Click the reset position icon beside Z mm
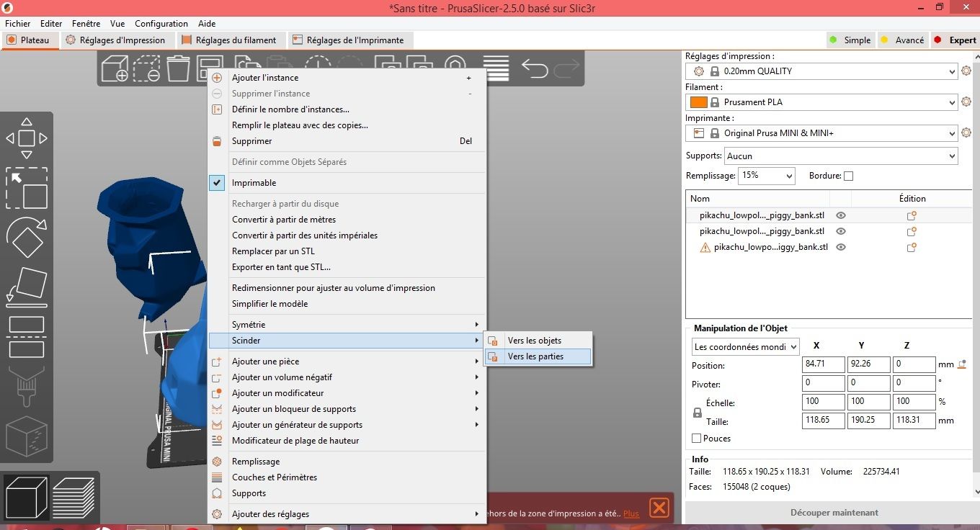The width and height of the screenshot is (980, 530). tap(962, 364)
